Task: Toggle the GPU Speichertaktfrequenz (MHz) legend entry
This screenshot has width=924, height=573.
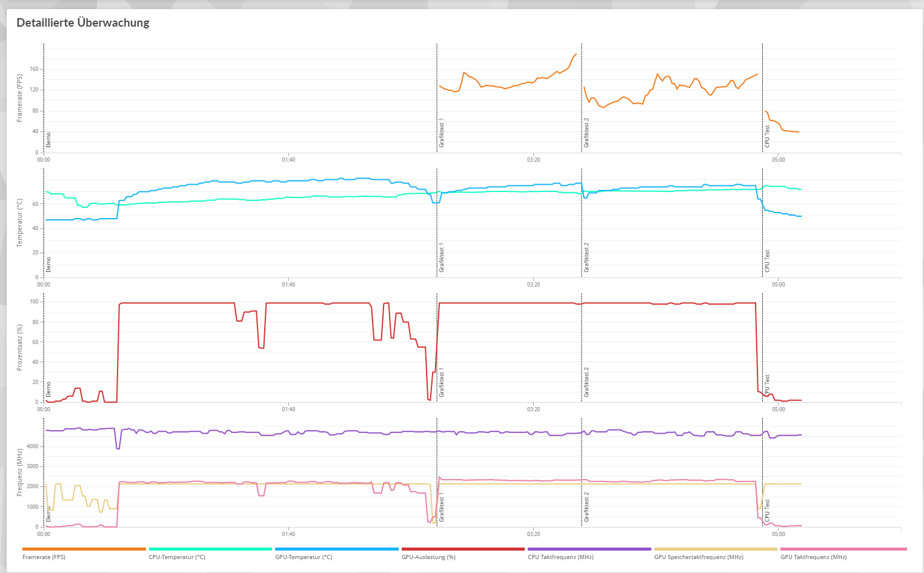Action: (x=716, y=554)
